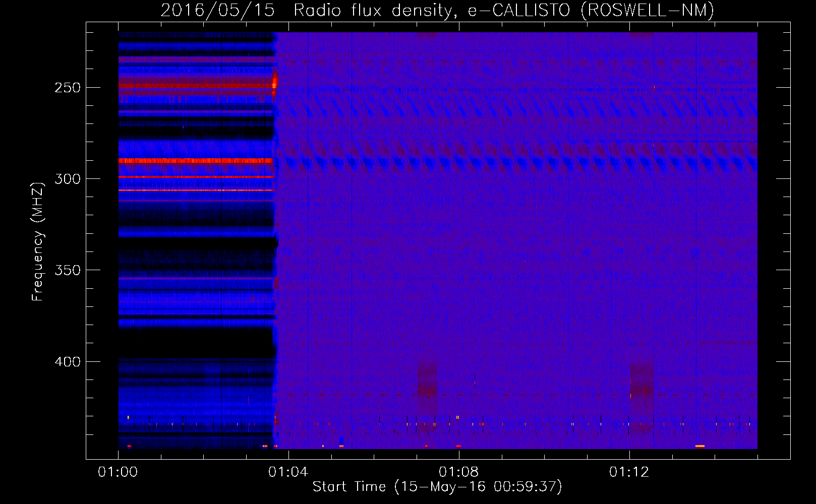Viewport: 816px width, 504px height.
Task: Click the plot title showing e-CALLISTO (ROSWELL-NM)
Action: tap(437, 10)
